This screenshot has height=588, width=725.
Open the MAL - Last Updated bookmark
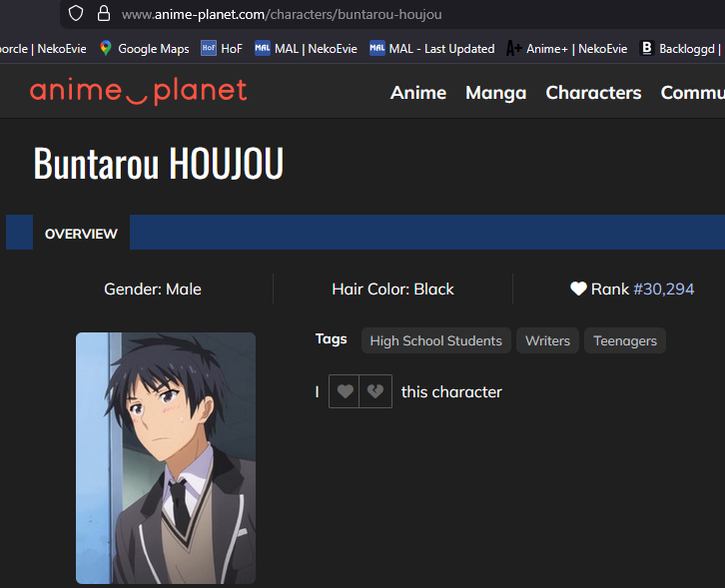tap(431, 49)
